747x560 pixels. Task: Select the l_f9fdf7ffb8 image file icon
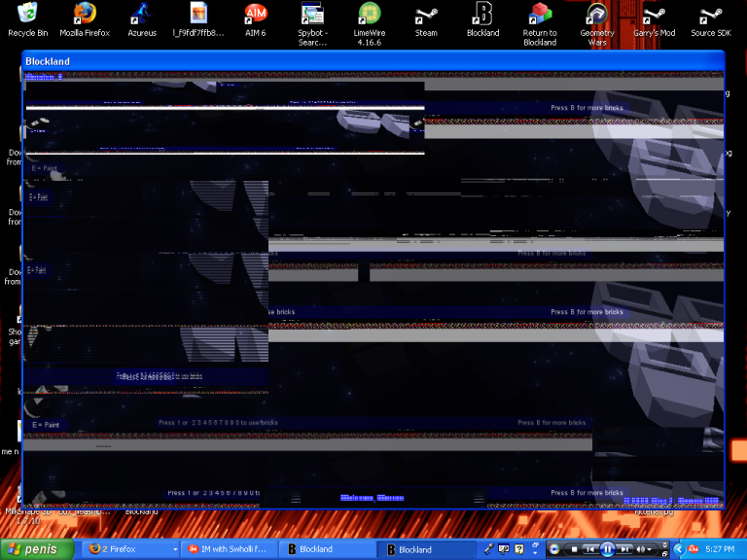(x=198, y=20)
